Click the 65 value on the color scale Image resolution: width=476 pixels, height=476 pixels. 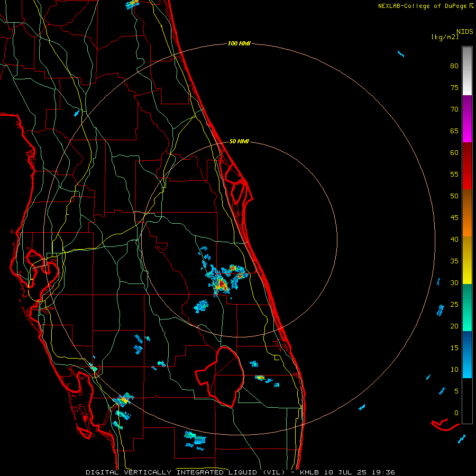click(x=454, y=131)
